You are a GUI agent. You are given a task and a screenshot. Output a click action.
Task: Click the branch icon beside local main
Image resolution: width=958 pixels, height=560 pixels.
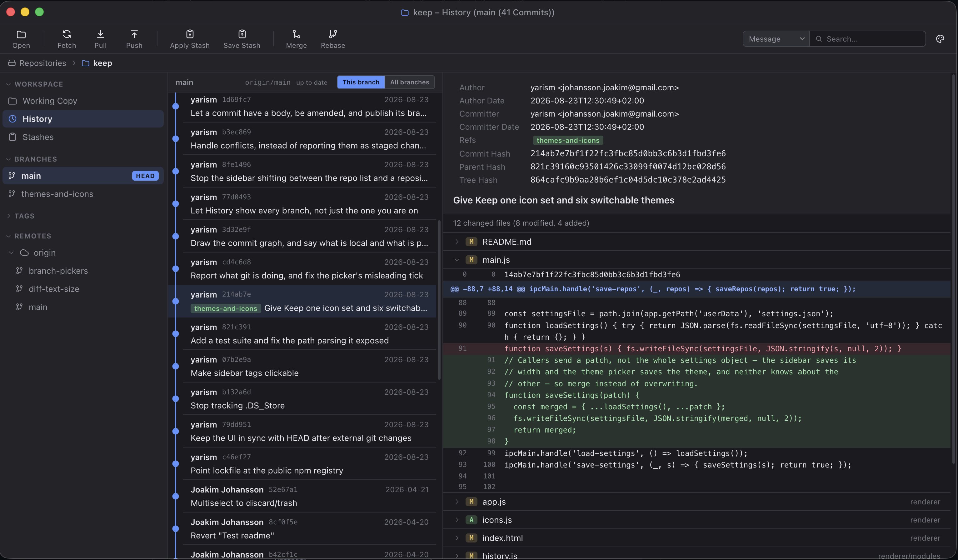(12, 175)
